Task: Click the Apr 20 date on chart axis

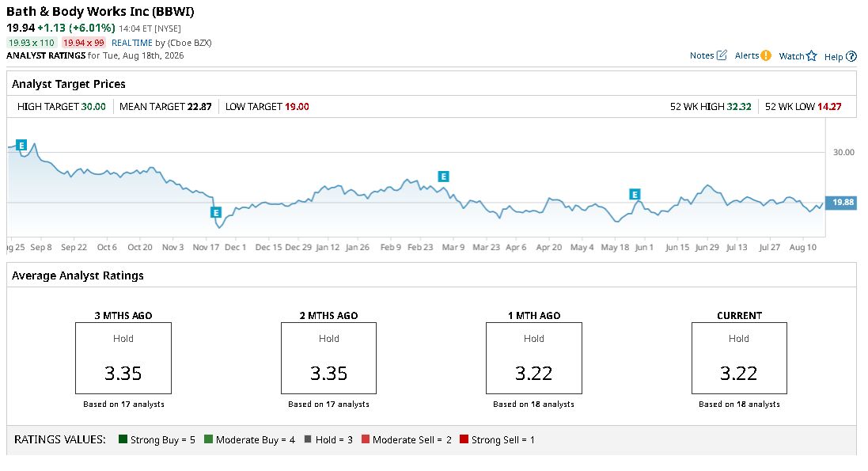Action: tap(548, 247)
